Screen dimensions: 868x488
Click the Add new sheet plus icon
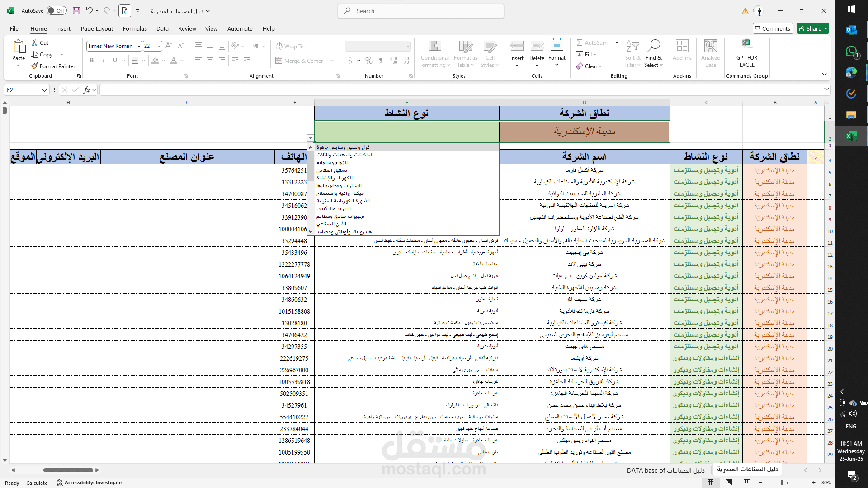(599, 470)
